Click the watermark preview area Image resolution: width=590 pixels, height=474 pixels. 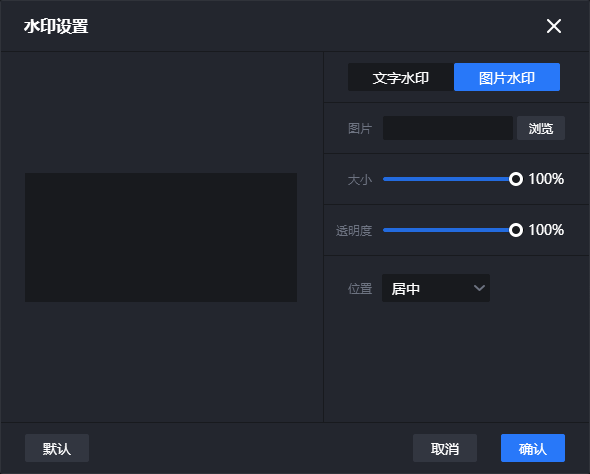161,237
